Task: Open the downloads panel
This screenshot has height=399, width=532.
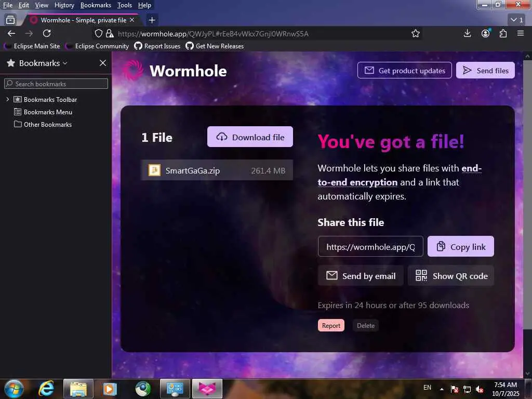Action: (467, 33)
